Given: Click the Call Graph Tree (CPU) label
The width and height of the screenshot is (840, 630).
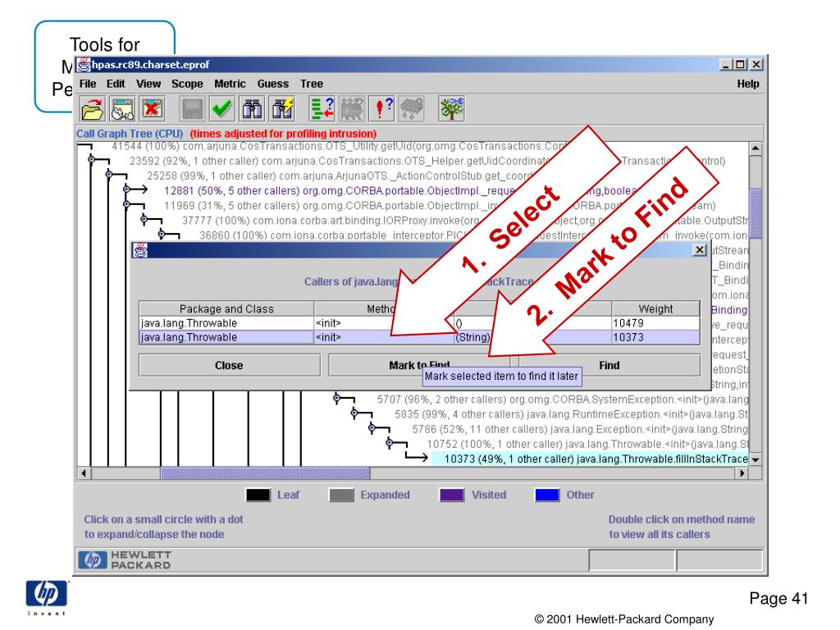Looking at the screenshot, I should [x=130, y=134].
